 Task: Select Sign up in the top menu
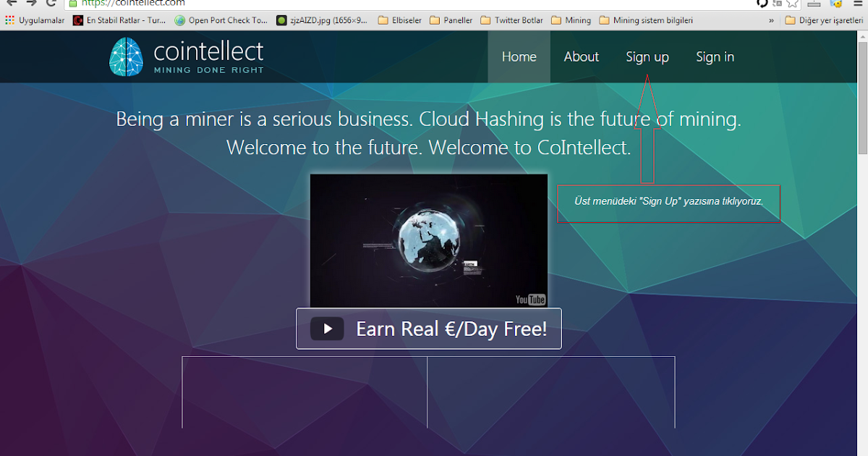(x=647, y=57)
